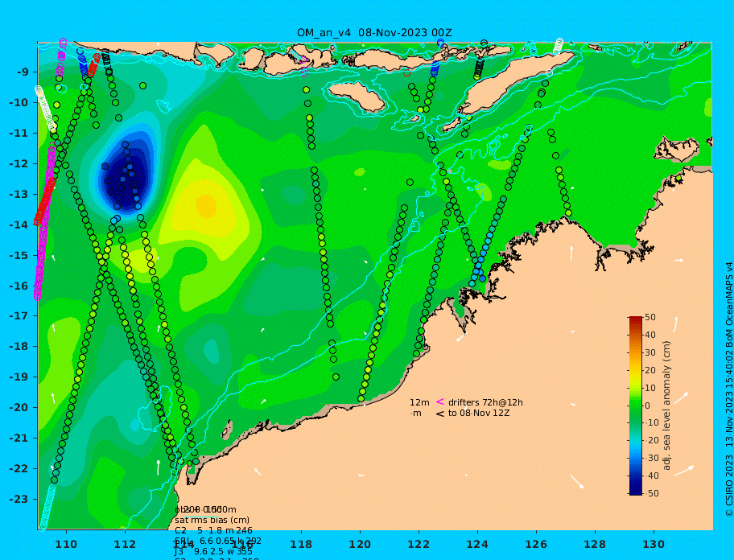Click the longitude axis label 128
This screenshot has height=560, width=734.
click(x=595, y=545)
